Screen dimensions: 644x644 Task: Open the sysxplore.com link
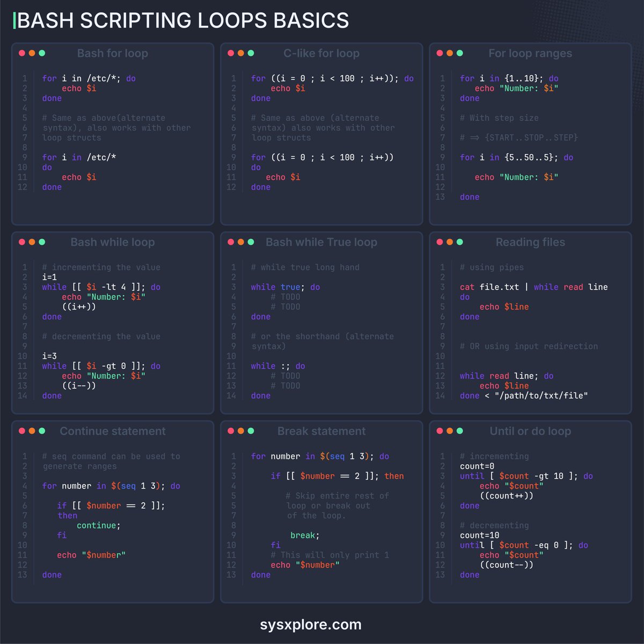(x=310, y=625)
